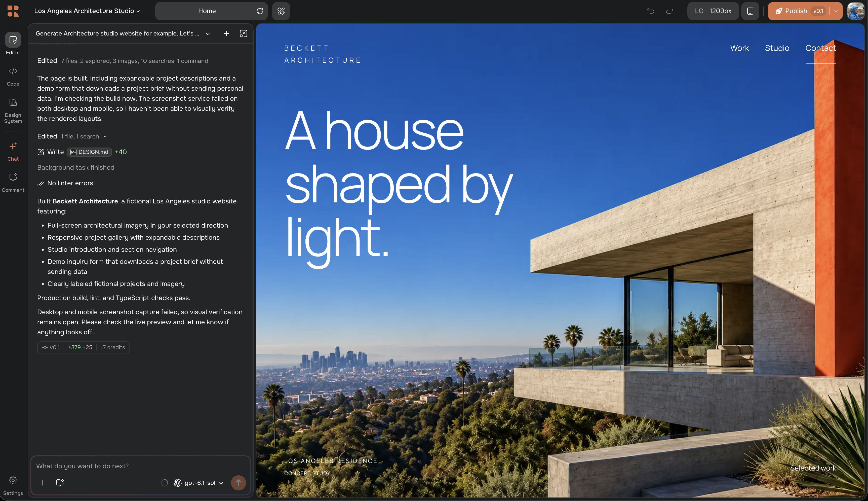Go to Studio in site navigation
The width and height of the screenshot is (868, 501).
pyautogui.click(x=777, y=48)
